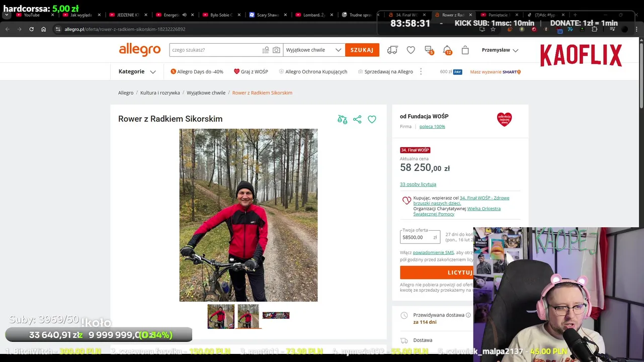Go to browser home page icon
This screenshot has width=644, height=362.
click(x=43, y=29)
